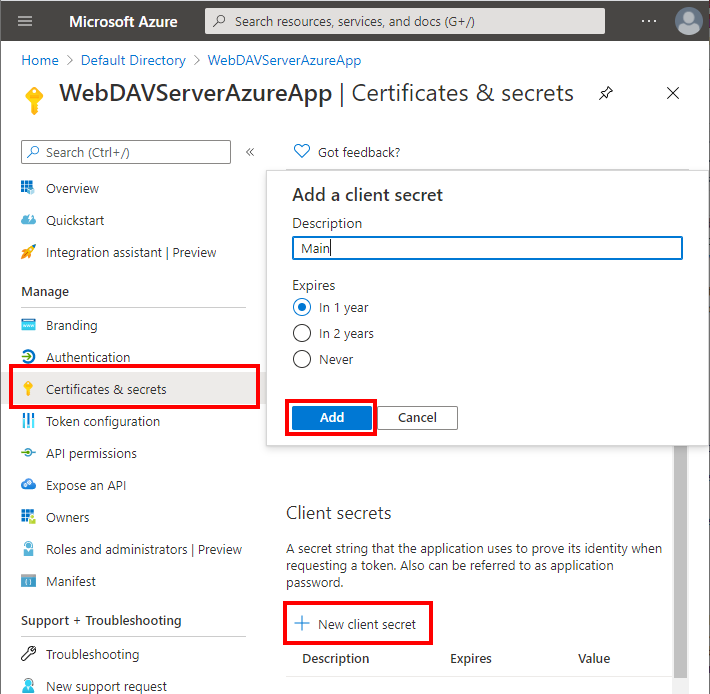Go to Default Directory breadcrumb
This screenshot has width=710, height=694.
pos(133,60)
